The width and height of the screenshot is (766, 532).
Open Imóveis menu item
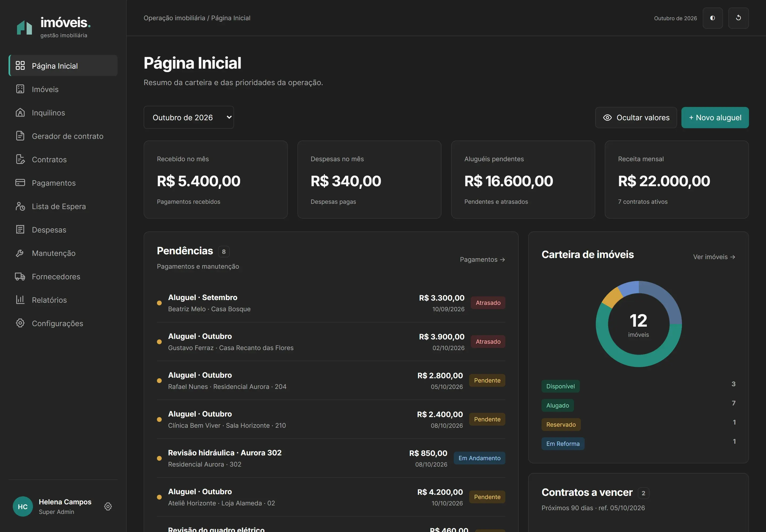[x=63, y=89]
